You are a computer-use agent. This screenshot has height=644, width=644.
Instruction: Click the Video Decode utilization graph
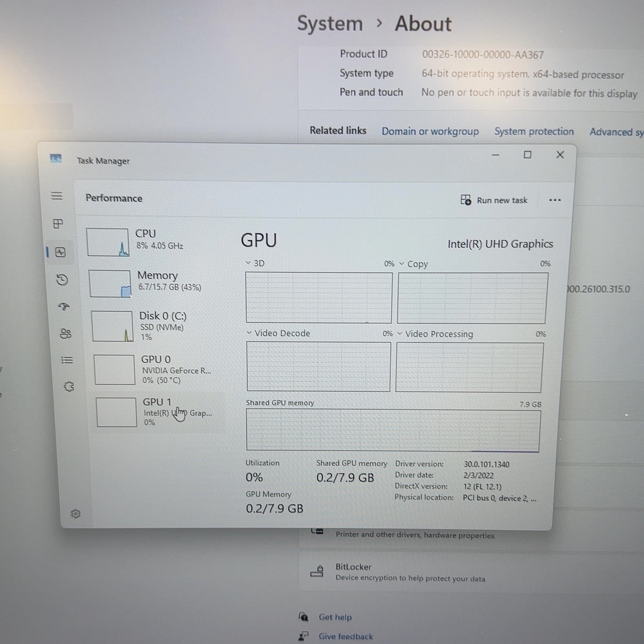tap(319, 367)
